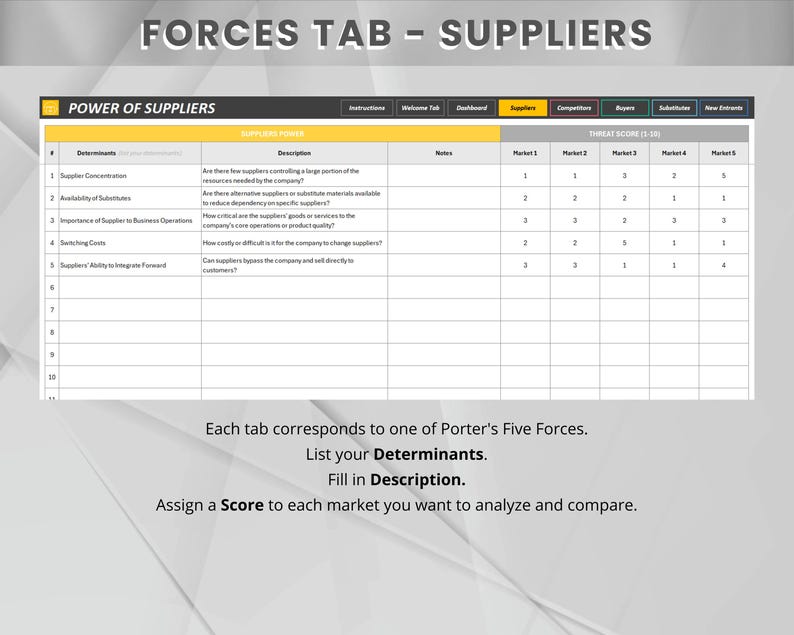
Task: Click description about alternative suppliers or substitute materials
Action: (x=294, y=198)
